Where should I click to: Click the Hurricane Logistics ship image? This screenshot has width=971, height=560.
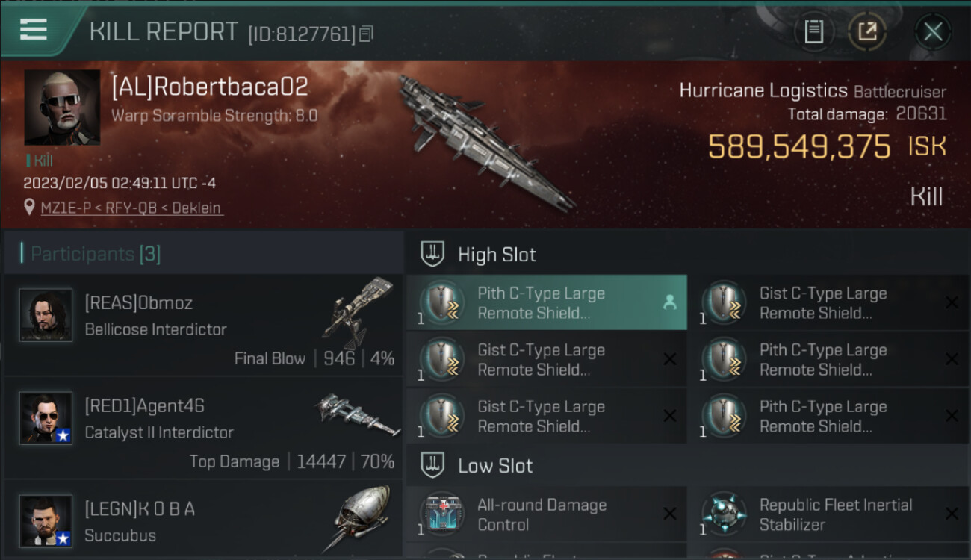485,142
